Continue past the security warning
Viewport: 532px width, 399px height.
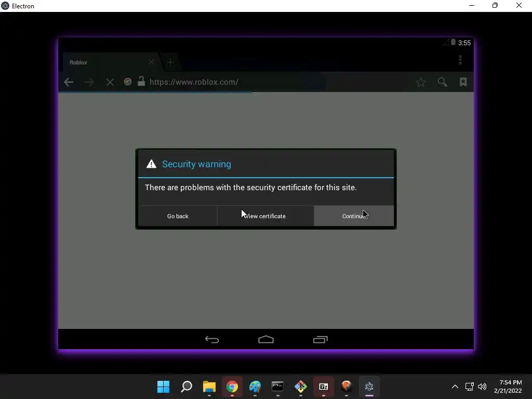(x=354, y=216)
